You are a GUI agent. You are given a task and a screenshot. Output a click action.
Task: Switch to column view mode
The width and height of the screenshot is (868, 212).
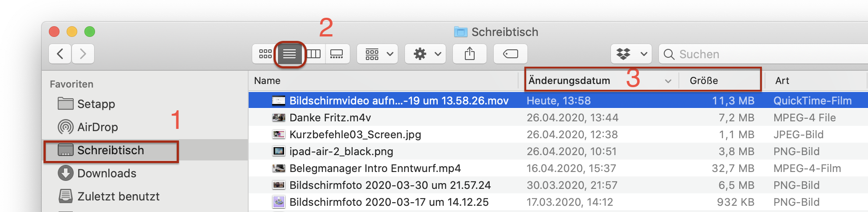tap(314, 54)
